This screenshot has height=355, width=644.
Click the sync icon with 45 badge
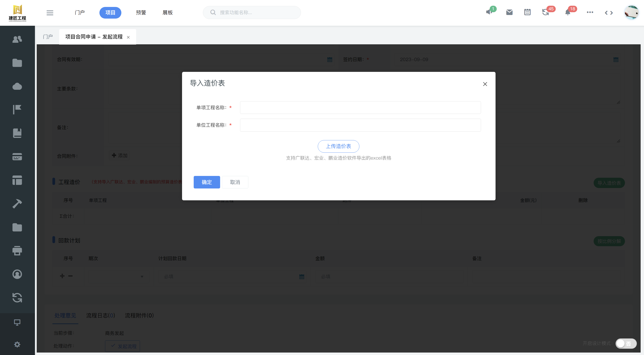pyautogui.click(x=545, y=12)
